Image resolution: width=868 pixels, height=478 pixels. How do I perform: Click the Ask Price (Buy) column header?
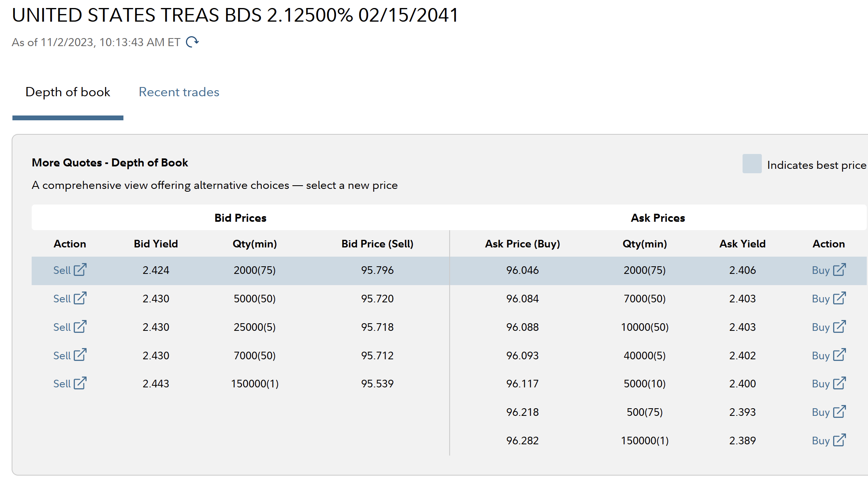tap(522, 244)
